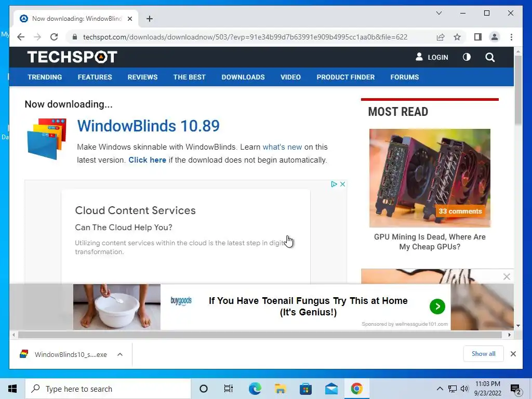Screen dimensions: 532x399
Task: Open THE BEST section
Action: 189,77
